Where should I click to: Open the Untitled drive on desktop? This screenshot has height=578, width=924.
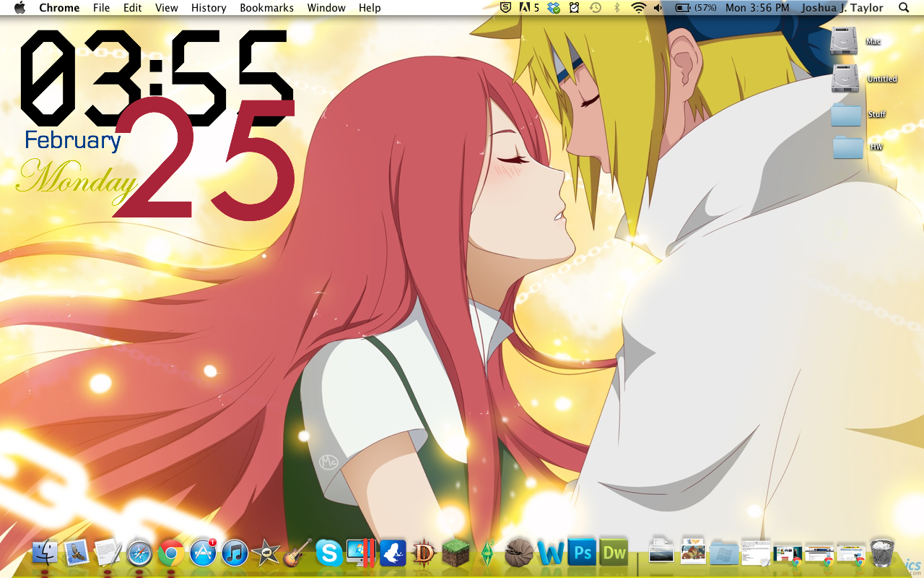click(x=844, y=78)
